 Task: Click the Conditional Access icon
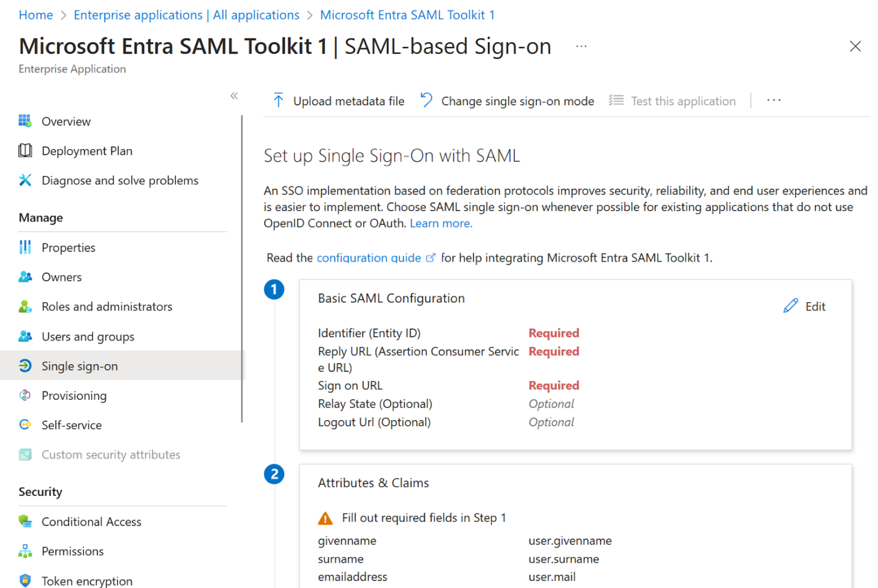(25, 521)
